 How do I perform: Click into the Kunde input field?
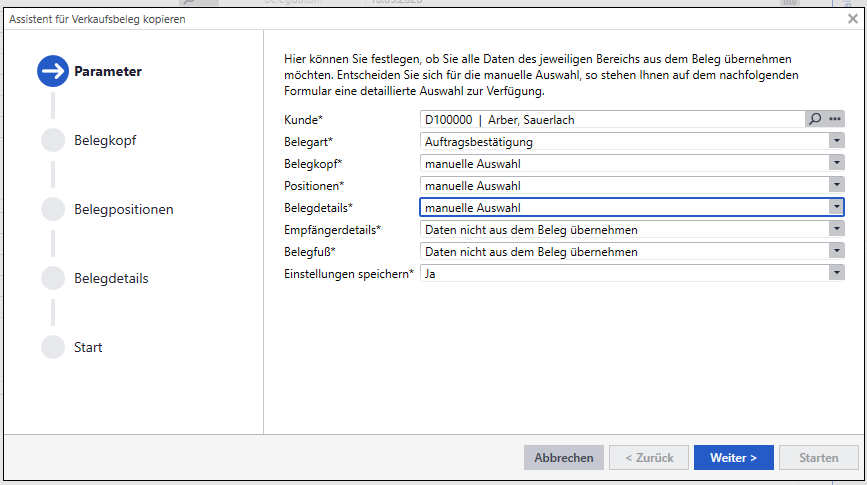pos(610,119)
